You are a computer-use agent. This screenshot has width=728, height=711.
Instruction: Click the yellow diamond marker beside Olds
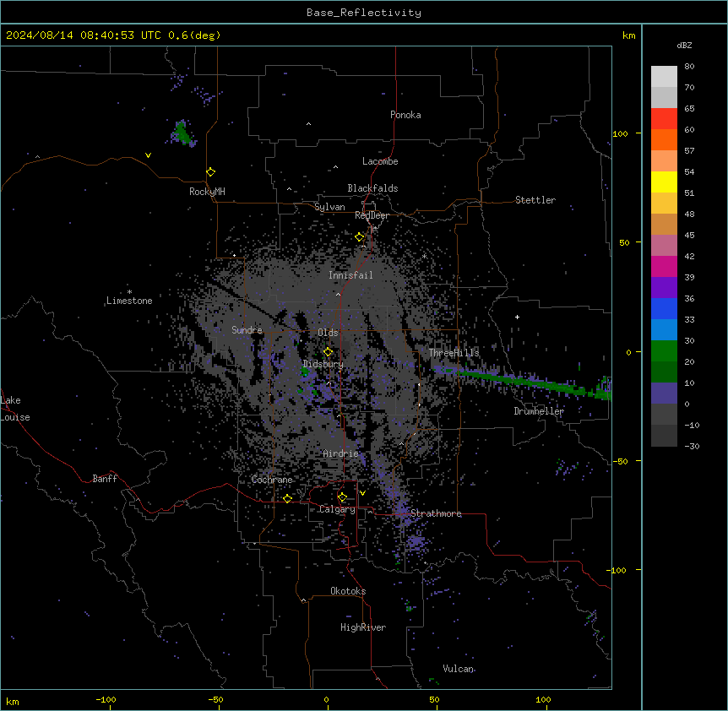coord(328,352)
